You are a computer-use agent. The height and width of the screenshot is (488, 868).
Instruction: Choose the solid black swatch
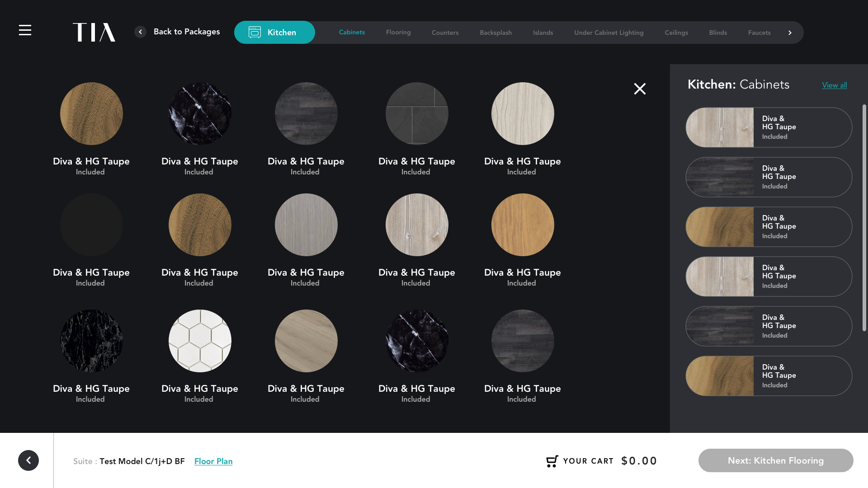(x=91, y=225)
